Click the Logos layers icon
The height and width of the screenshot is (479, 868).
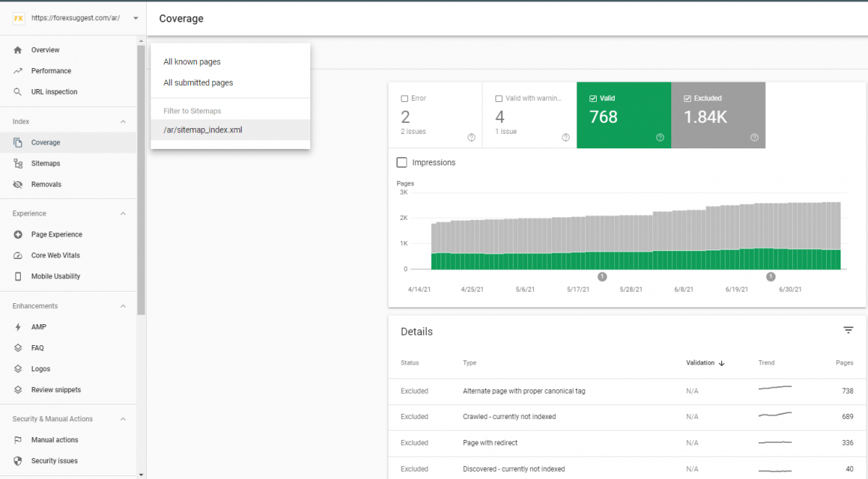click(x=18, y=369)
